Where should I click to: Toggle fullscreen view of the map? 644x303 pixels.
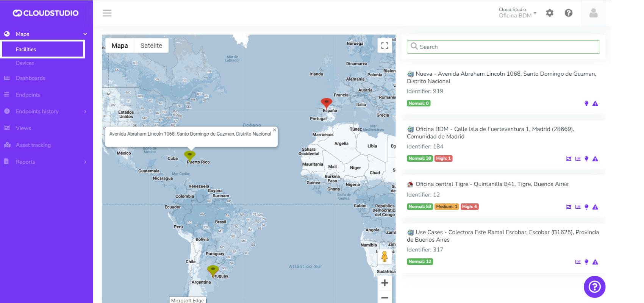(385, 46)
